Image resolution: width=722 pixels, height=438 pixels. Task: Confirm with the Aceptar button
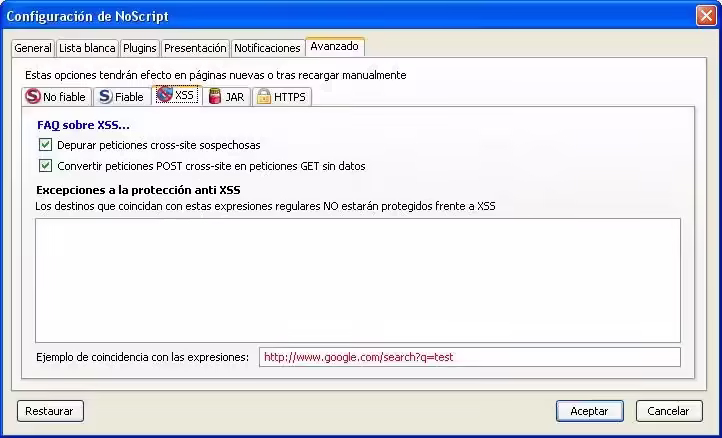point(589,411)
